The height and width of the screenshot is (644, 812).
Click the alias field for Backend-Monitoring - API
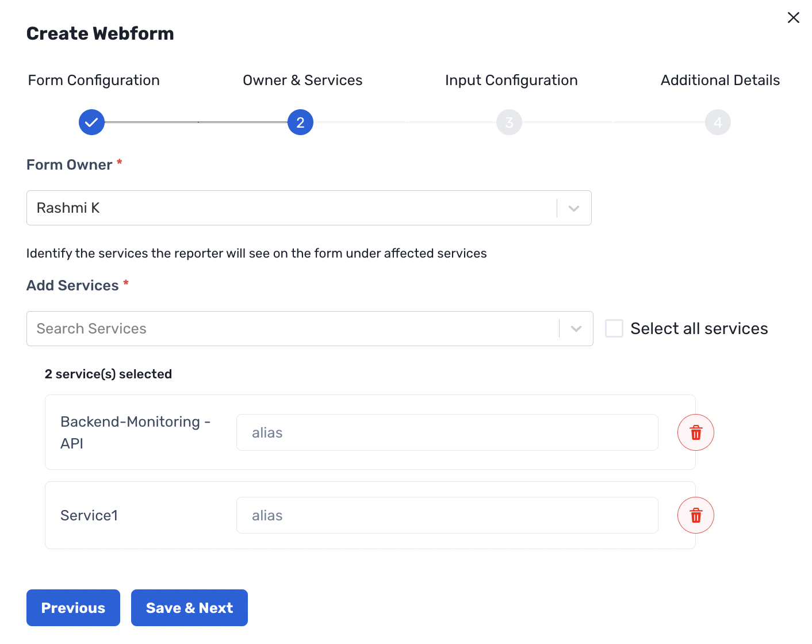[447, 432]
